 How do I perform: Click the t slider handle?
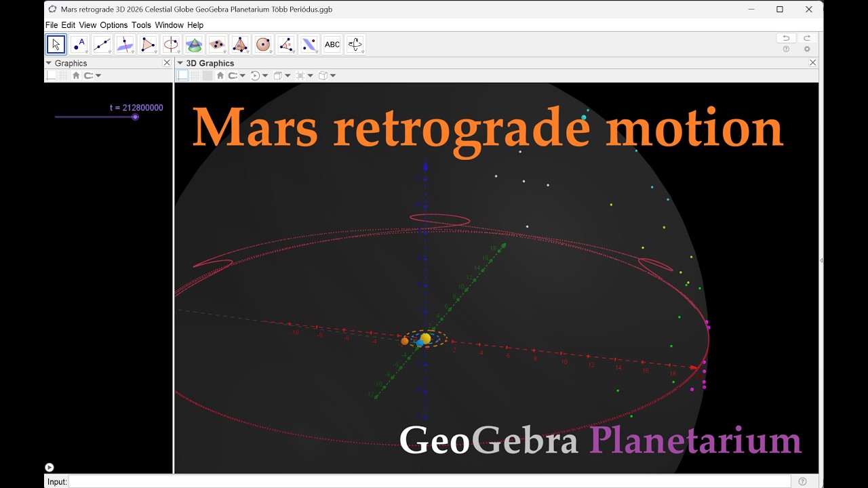pos(136,117)
